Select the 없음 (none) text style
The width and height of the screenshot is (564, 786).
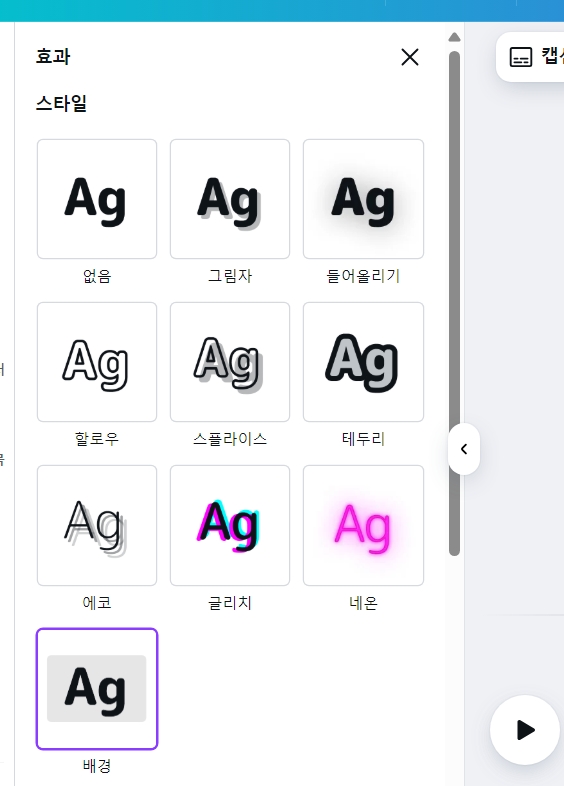click(97, 199)
